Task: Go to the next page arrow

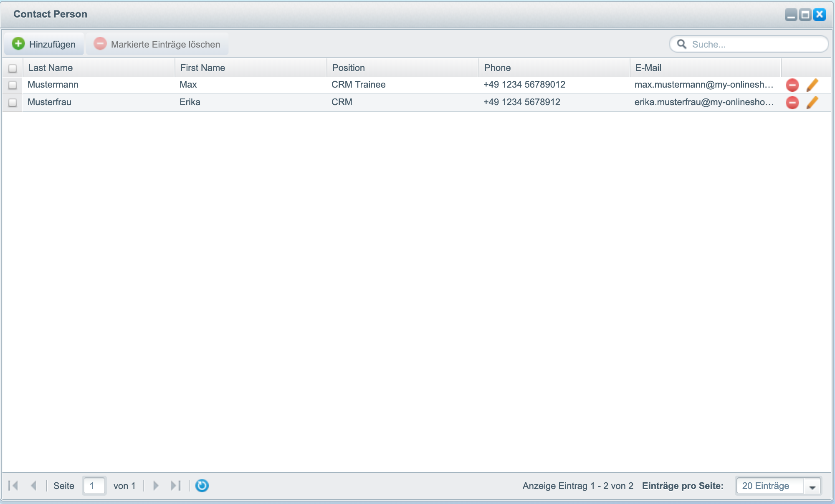Action: [156, 486]
